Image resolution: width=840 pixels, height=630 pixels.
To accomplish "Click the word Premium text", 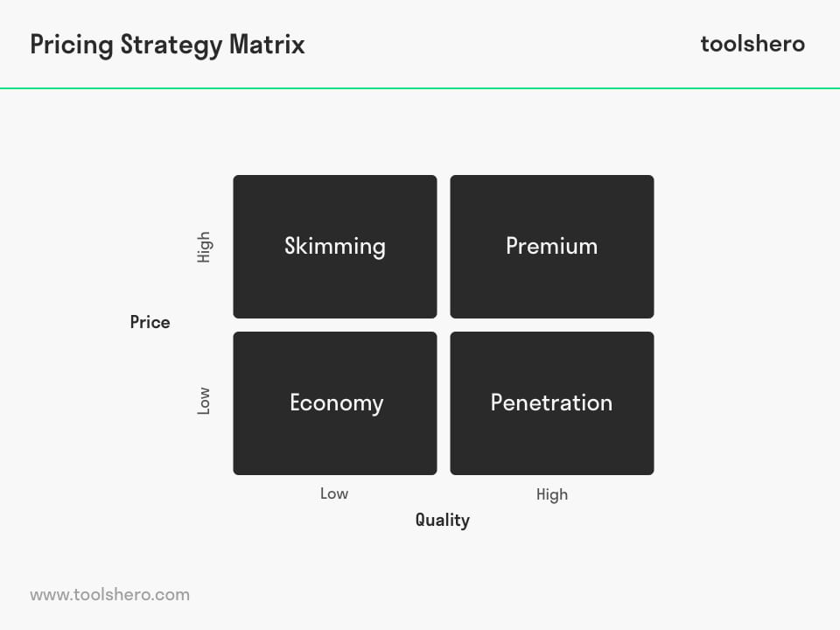I will coord(552,246).
